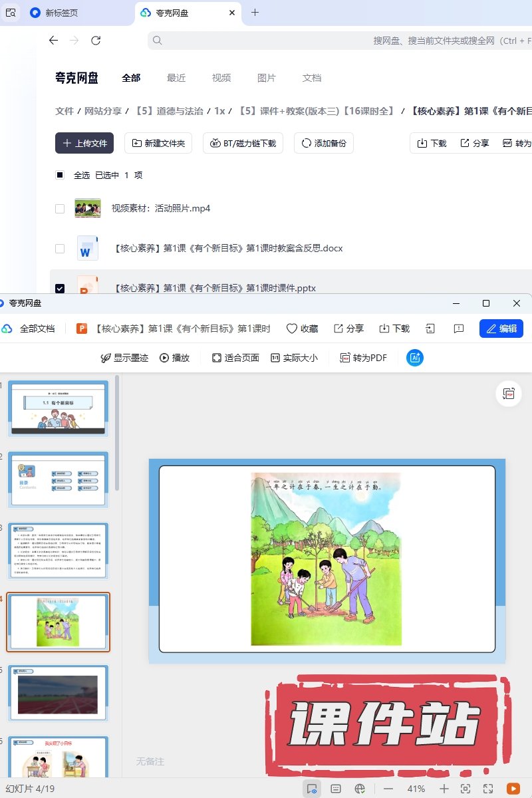Screen dimensions: 532x798
Task: Switch to the 视频 tab
Action: [x=221, y=78]
